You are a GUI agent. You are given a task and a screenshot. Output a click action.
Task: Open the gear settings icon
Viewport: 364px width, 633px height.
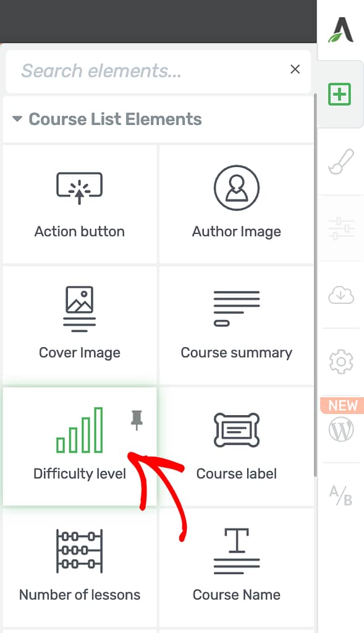(341, 361)
